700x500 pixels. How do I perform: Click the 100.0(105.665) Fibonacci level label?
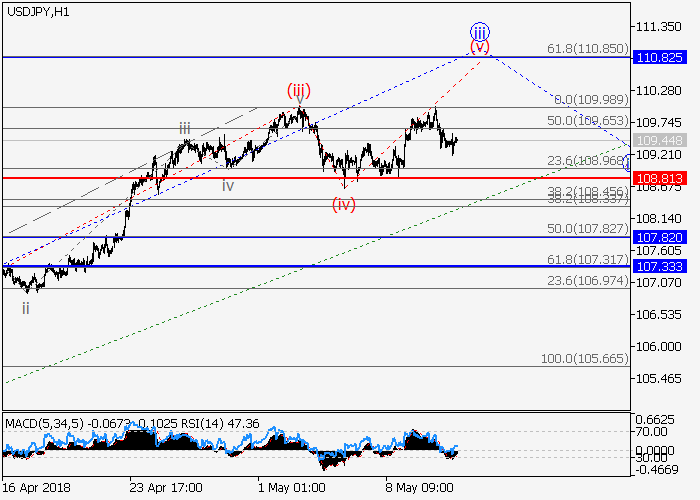[585, 358]
